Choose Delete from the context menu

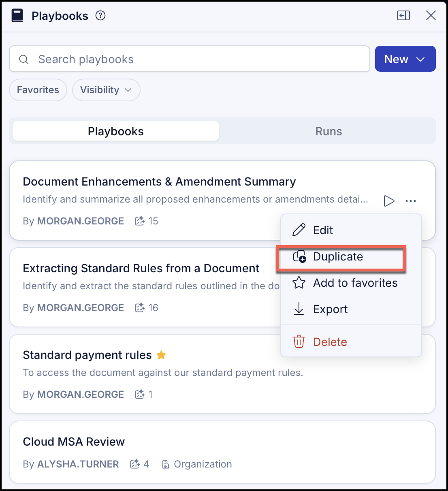[351, 342]
